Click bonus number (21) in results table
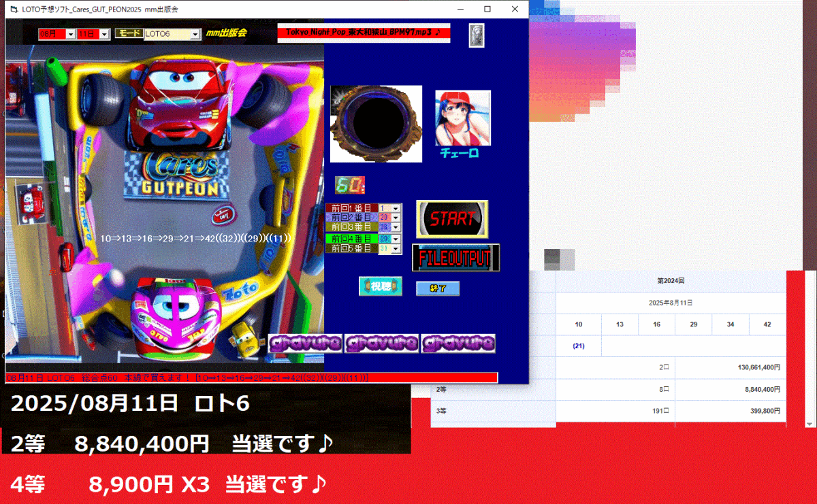The height and width of the screenshot is (504, 817). 579,346
